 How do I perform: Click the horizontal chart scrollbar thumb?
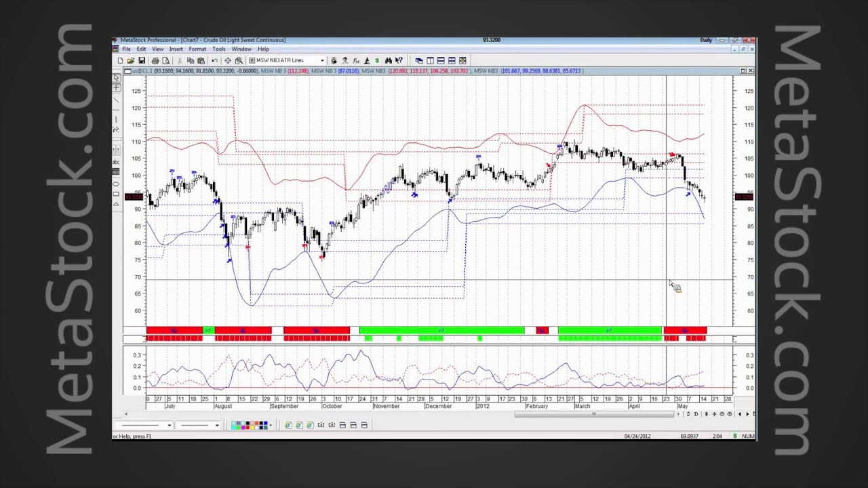click(595, 413)
